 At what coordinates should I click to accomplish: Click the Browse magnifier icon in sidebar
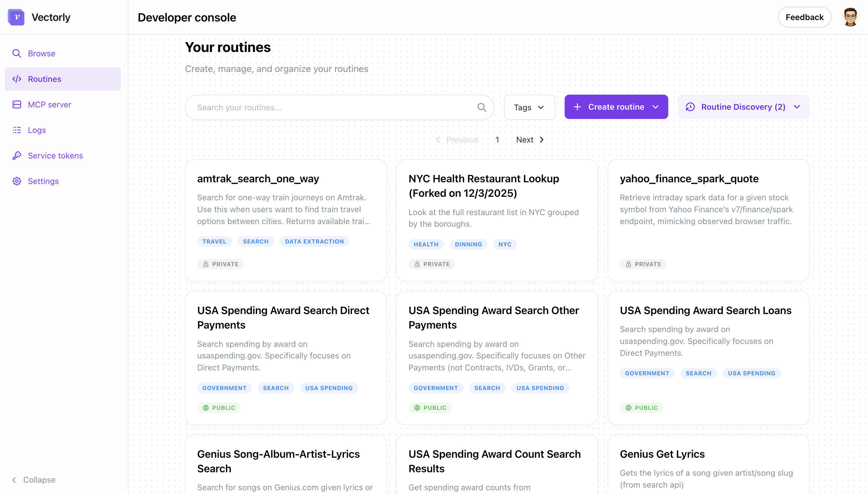coord(17,53)
